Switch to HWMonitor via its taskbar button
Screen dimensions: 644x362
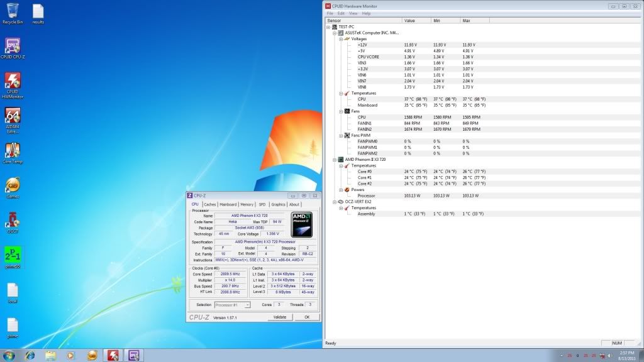113,355
